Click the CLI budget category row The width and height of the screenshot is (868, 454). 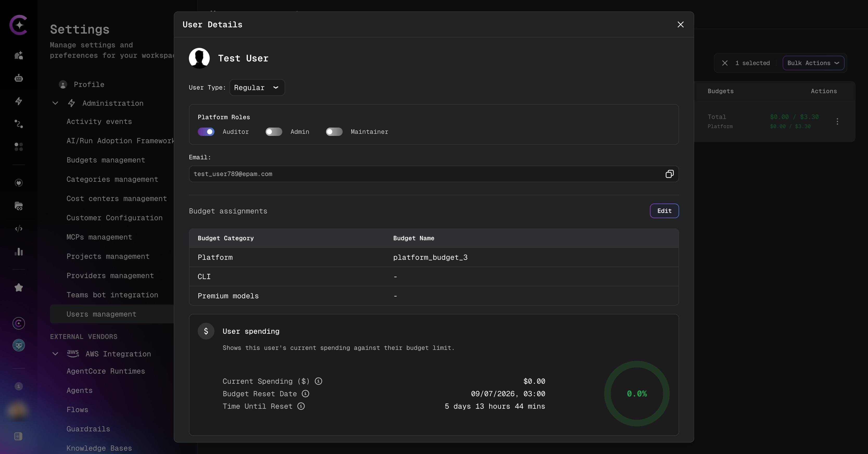coord(434,277)
